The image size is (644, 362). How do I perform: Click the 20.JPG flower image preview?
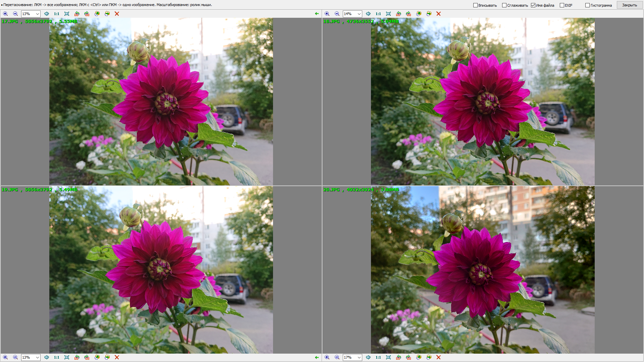(x=482, y=270)
